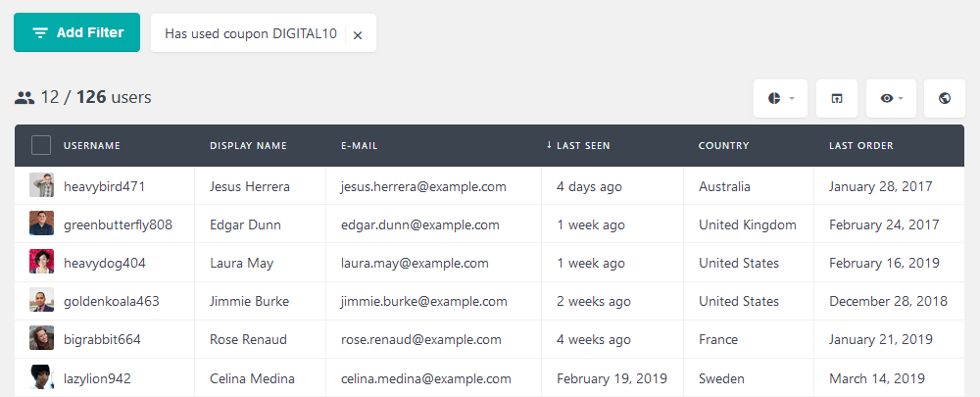Remove the DIGITAL10 coupon filter
Viewport: 980px width, 397px height.
coord(358,35)
